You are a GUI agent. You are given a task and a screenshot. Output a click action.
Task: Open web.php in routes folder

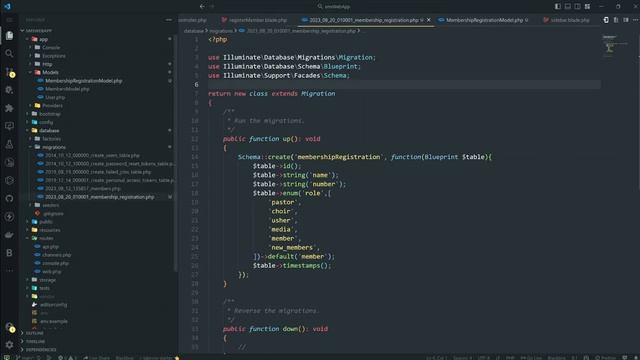[51, 271]
